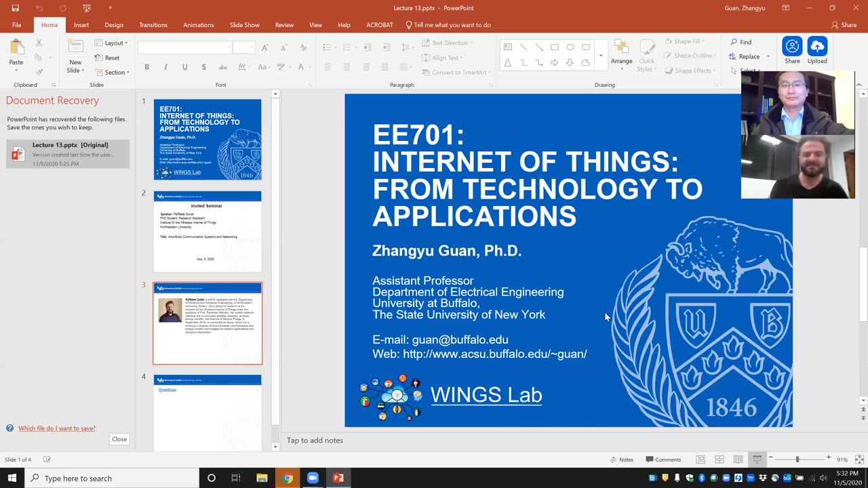
Task: Click Increase Font Size icon
Action: tap(265, 47)
